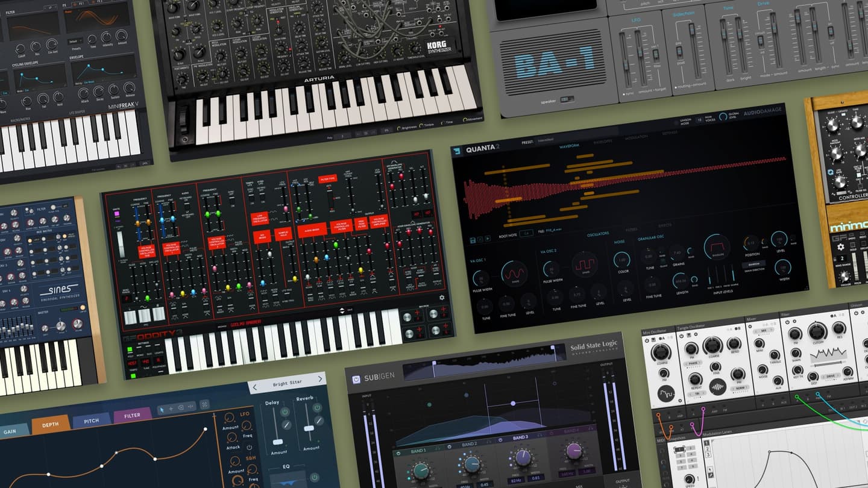The image size is (868, 488).
Task: Toggle the Delay power button
Action: point(285,411)
